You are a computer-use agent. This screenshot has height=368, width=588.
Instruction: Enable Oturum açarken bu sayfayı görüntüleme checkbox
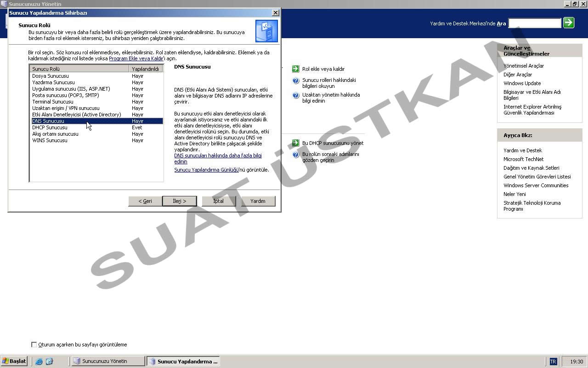[34, 345]
